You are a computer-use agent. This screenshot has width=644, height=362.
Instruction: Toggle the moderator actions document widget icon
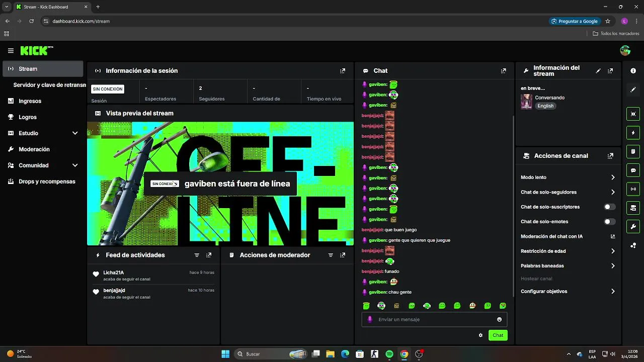click(x=633, y=151)
